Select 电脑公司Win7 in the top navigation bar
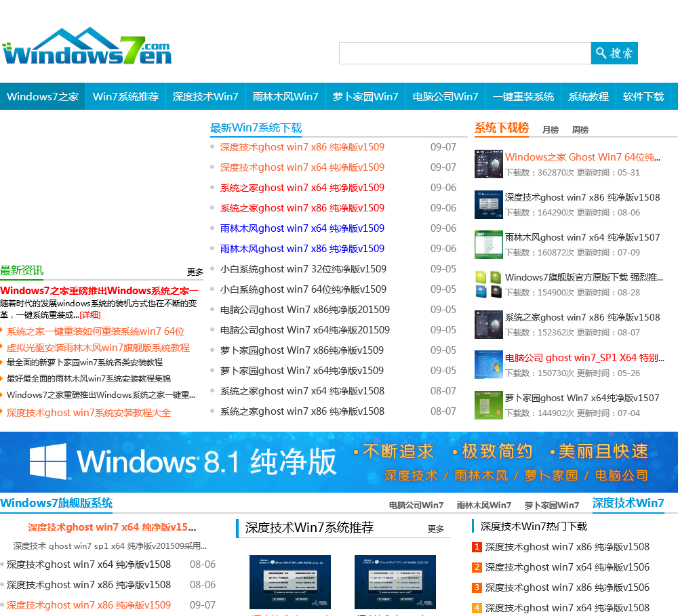This screenshot has width=678, height=616. [445, 96]
